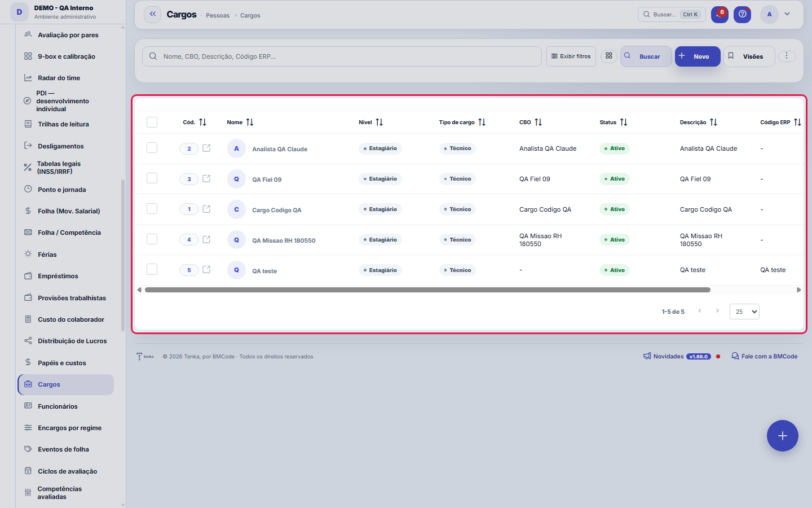The image size is (812, 508).
Task: Open external link icon for QA Fiel 09
Action: tap(206, 179)
